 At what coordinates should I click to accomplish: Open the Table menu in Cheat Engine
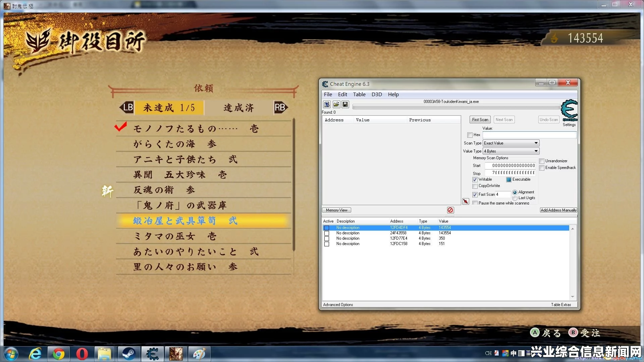click(x=359, y=95)
